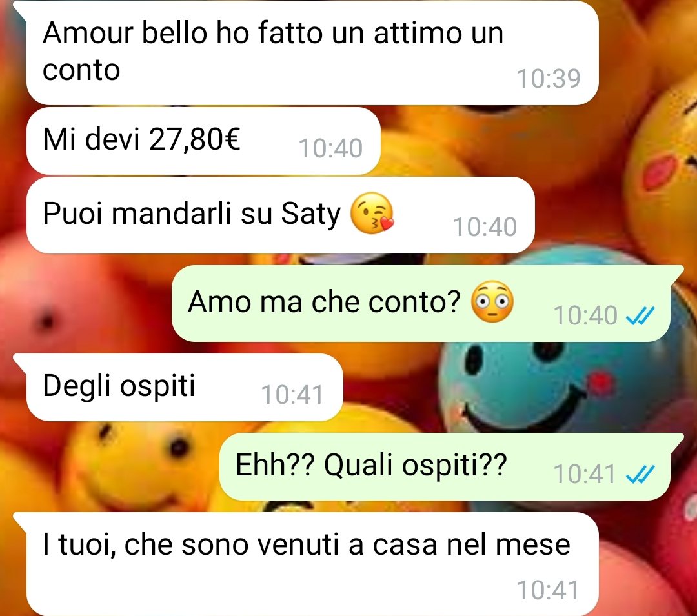Screen dimensions: 697x616
Task: Tap the 10:40 timestamp on the Saty message
Action: click(485, 227)
